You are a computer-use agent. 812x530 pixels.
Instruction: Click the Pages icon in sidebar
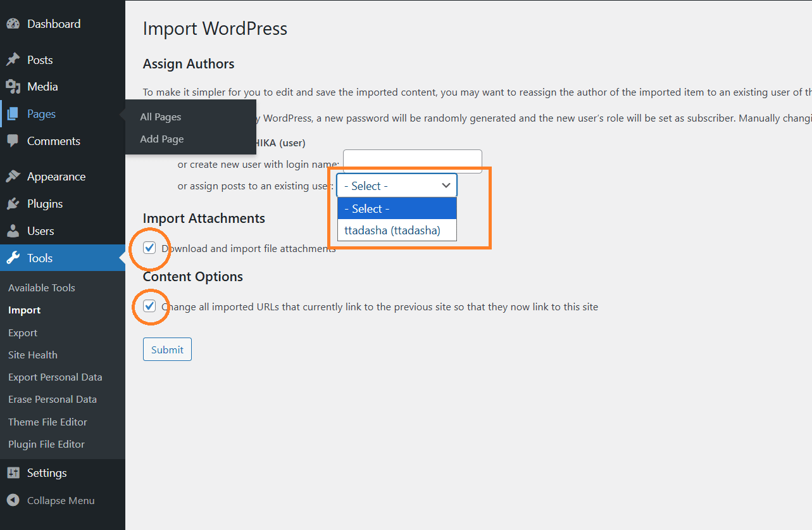point(13,114)
